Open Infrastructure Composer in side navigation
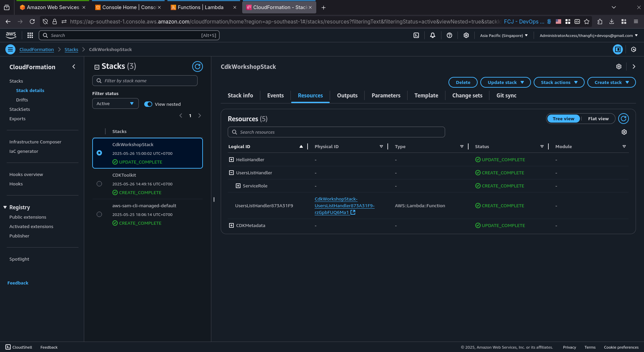 (35, 142)
